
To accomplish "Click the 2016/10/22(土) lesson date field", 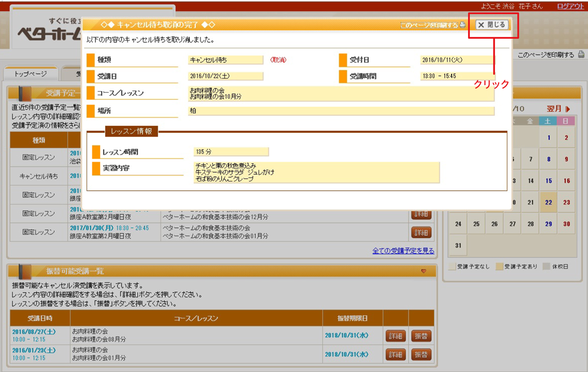I will [x=226, y=76].
